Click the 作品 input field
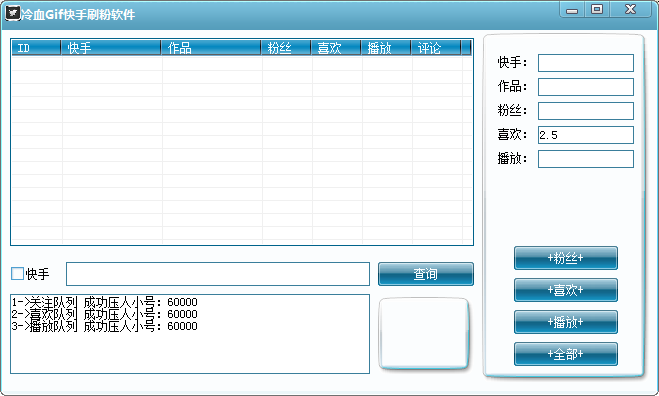659x396 pixels. tap(586, 87)
